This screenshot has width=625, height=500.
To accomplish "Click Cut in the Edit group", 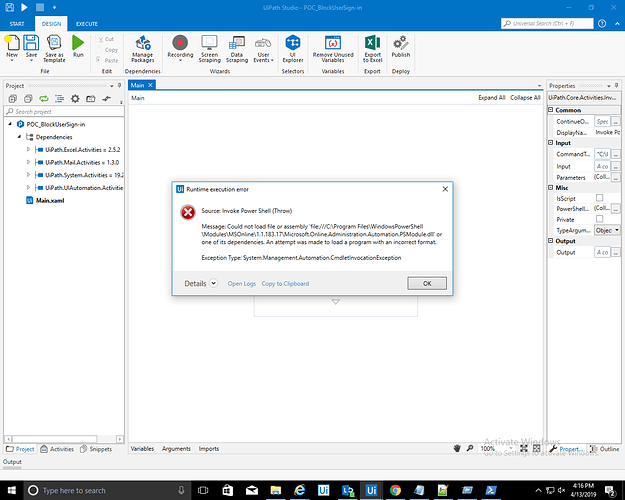I will click(x=106, y=39).
